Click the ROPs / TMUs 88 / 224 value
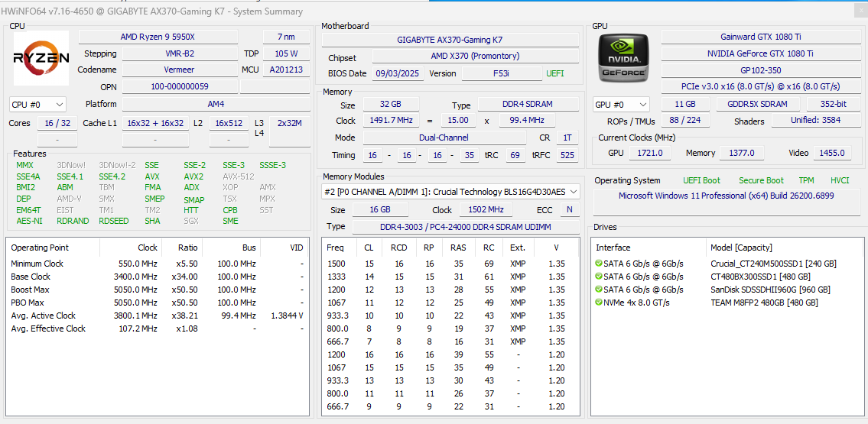This screenshot has height=424, width=868. (686, 121)
